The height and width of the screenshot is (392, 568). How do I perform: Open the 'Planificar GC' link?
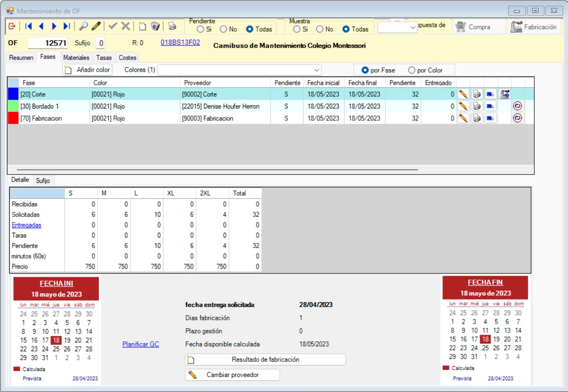141,344
